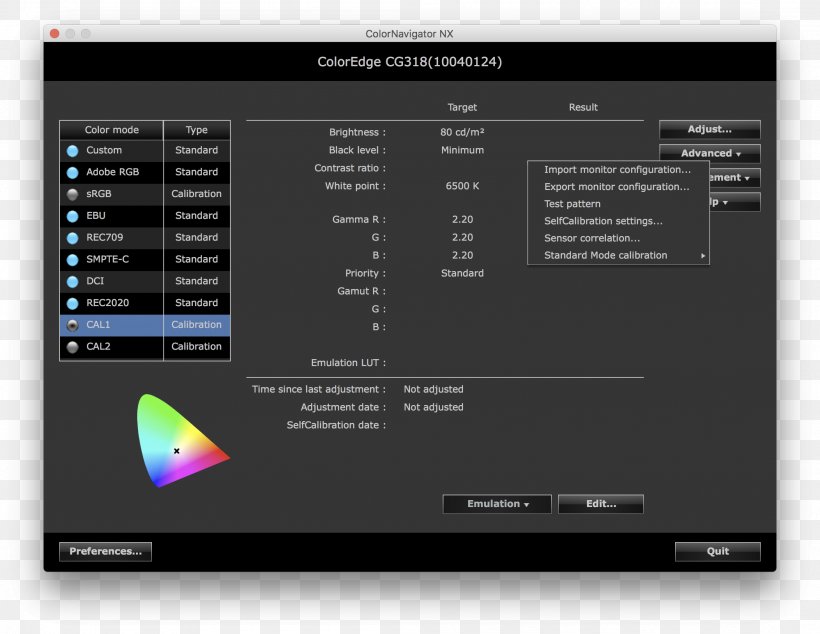Open the Emulation dropdown

[497, 504]
